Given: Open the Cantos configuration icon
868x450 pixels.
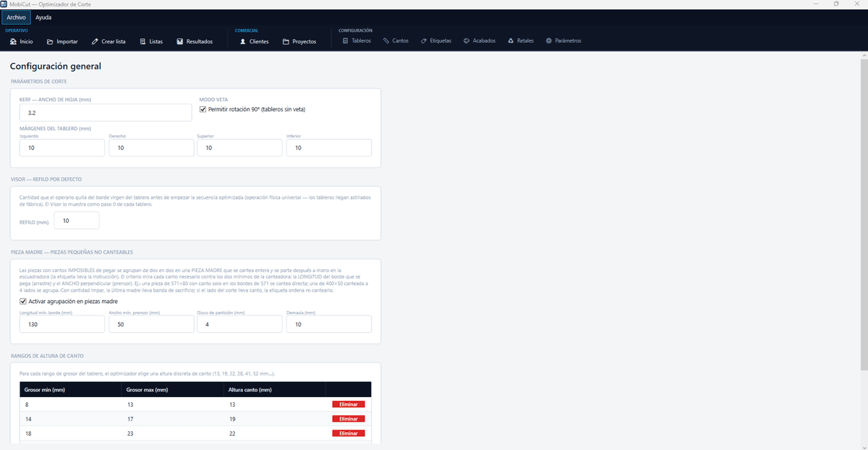Looking at the screenshot, I should pyautogui.click(x=386, y=41).
